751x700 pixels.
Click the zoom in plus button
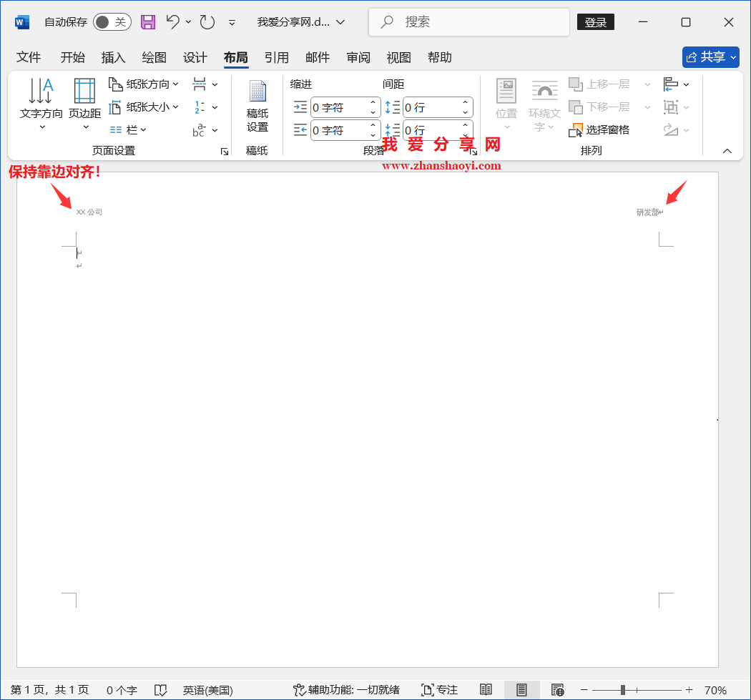pos(689,690)
